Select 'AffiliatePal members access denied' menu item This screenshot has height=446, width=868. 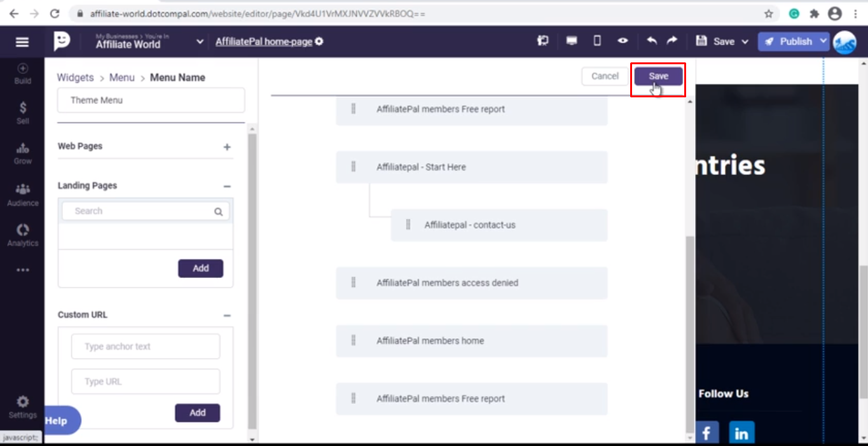coord(472,283)
